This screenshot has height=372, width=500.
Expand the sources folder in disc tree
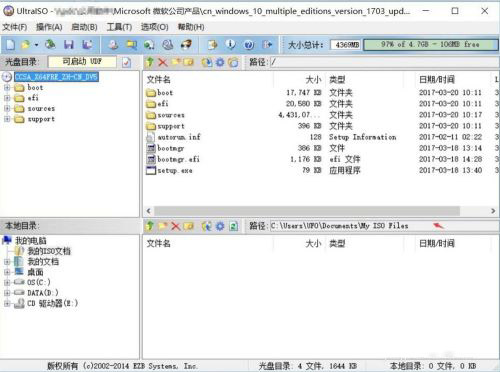pos(7,109)
